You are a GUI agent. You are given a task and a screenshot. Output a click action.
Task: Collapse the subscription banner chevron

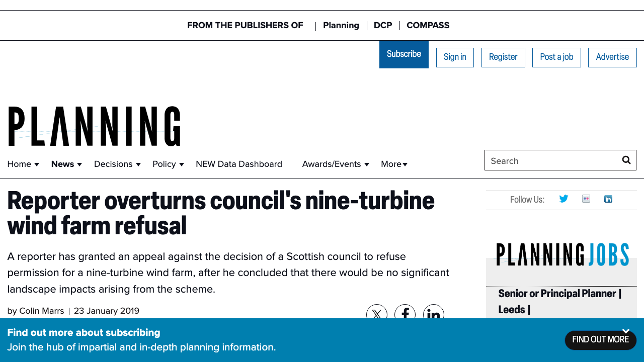626,331
